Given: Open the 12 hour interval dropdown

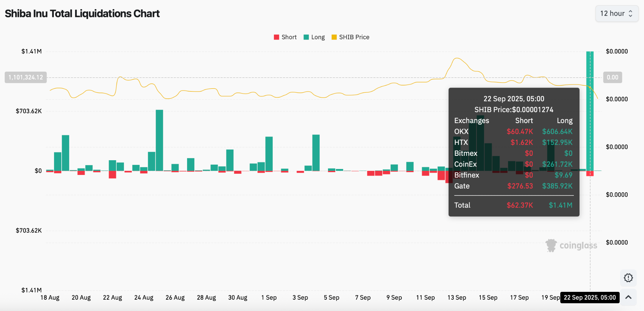Looking at the screenshot, I should coord(617,14).
